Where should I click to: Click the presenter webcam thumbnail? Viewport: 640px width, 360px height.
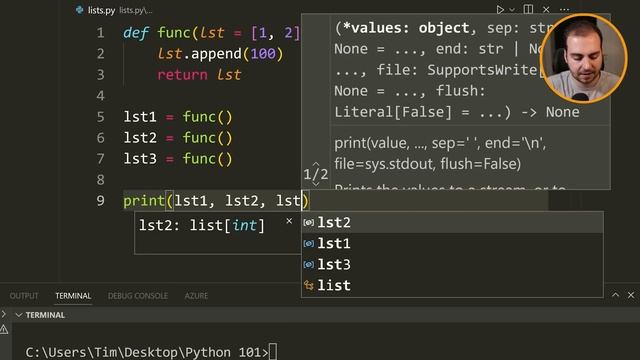[x=584, y=59]
